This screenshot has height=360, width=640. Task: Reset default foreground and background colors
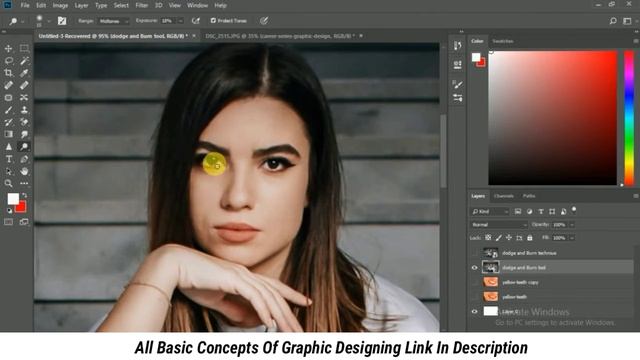[9, 211]
